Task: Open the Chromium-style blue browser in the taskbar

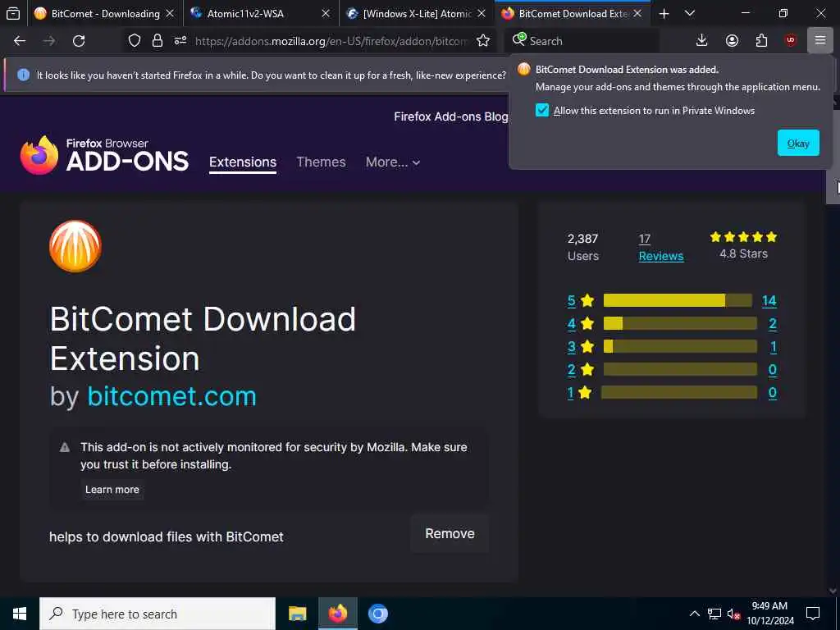Action: coord(377,614)
